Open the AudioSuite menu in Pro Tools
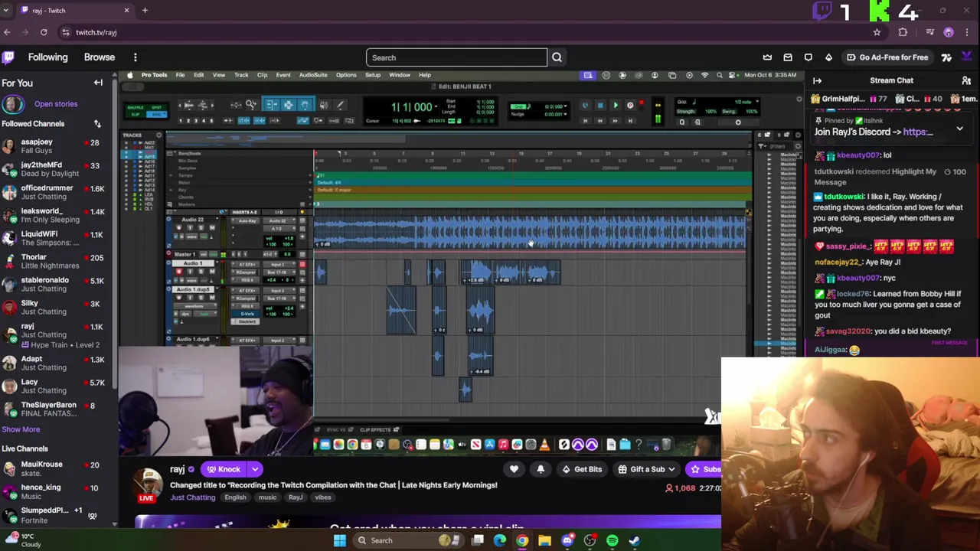 (313, 75)
